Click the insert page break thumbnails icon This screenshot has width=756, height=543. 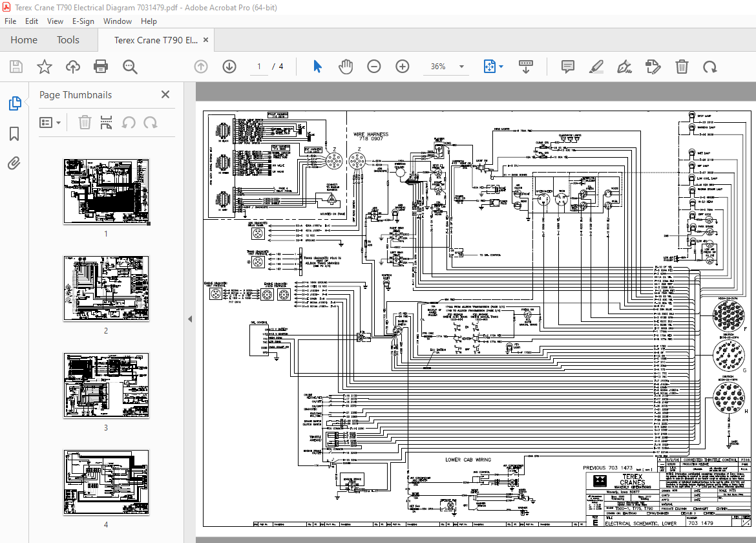tap(106, 122)
